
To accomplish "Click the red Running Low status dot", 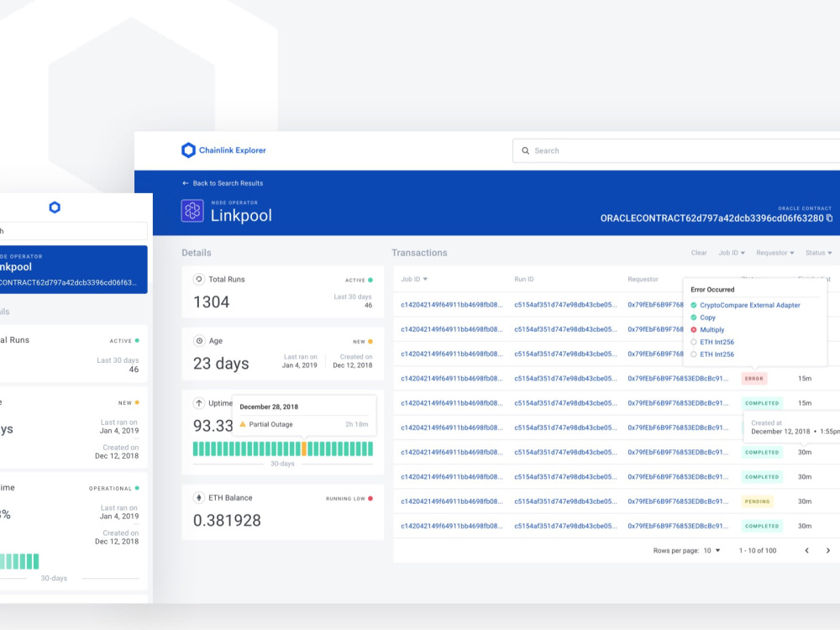I will [370, 498].
